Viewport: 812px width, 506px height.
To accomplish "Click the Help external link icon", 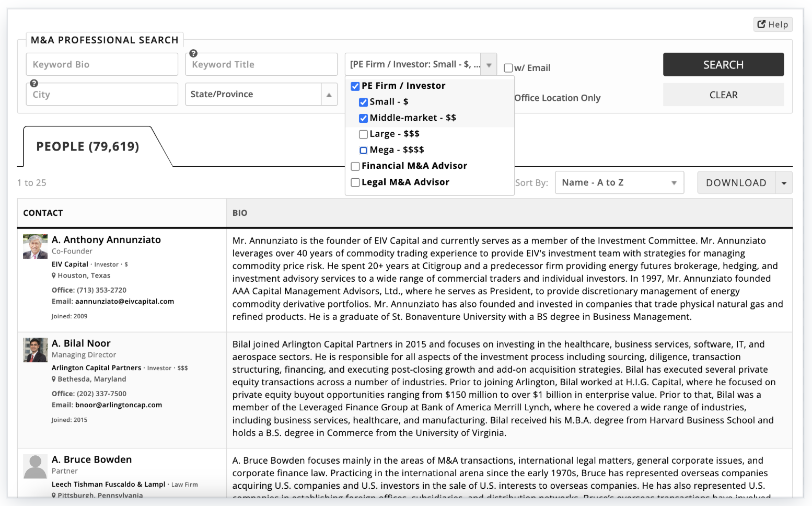I will click(x=761, y=24).
